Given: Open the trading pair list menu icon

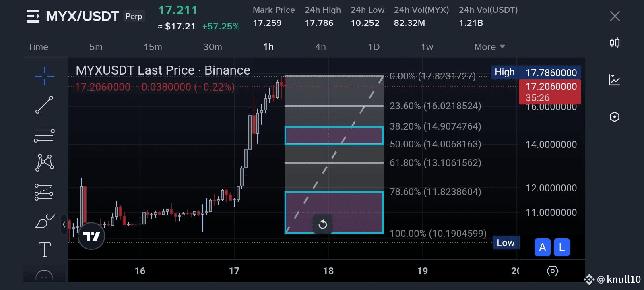Looking at the screenshot, I should point(33,16).
